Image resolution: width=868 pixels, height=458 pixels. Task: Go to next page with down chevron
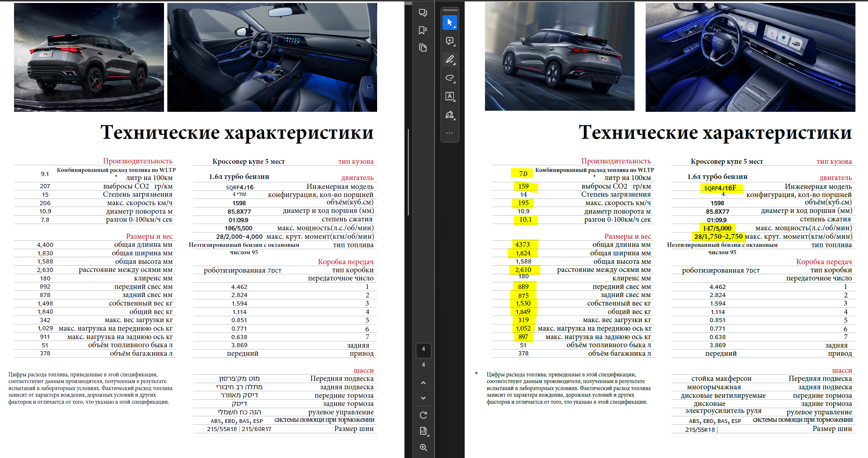click(x=423, y=398)
